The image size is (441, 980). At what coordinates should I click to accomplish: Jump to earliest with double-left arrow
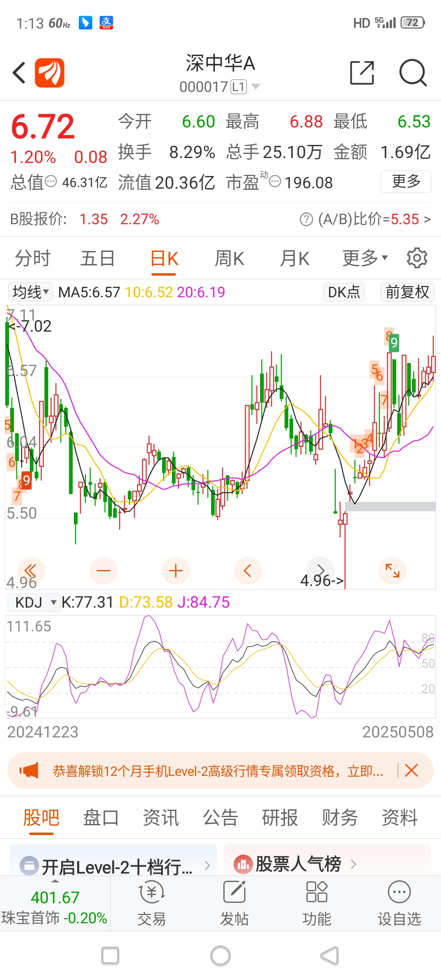pos(31,570)
